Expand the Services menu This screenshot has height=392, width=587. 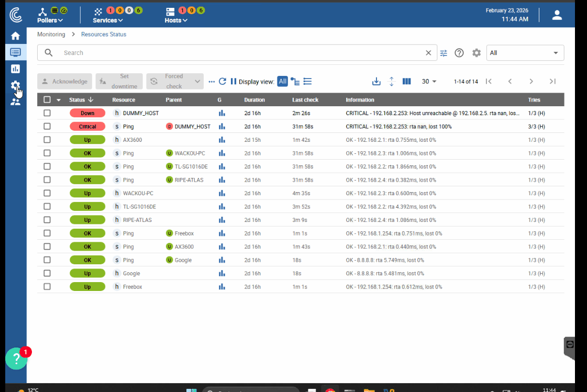(107, 20)
